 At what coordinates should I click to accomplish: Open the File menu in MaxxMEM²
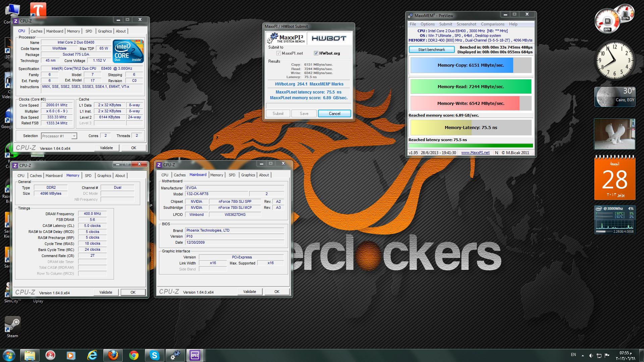pyautogui.click(x=413, y=24)
